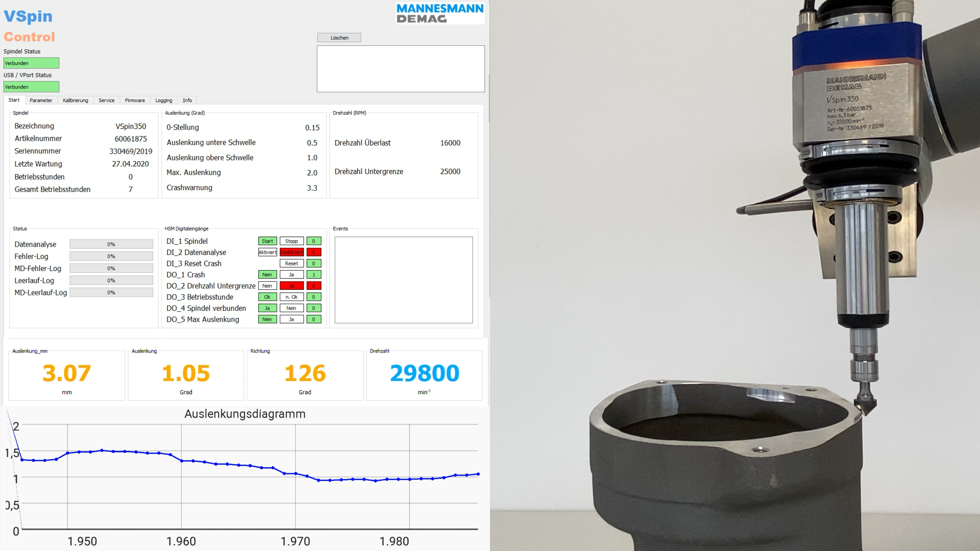
Task: Click Seriennummer value 330469/2019
Action: click(131, 151)
